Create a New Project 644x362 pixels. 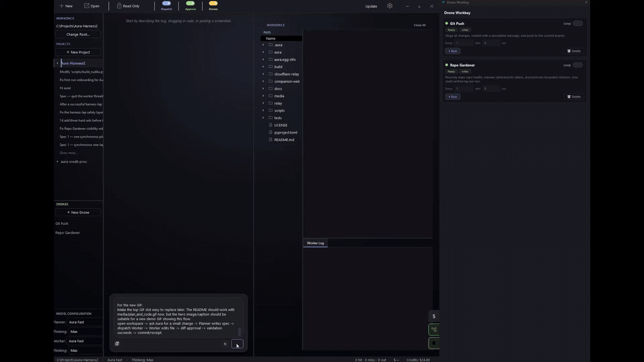pos(78,52)
